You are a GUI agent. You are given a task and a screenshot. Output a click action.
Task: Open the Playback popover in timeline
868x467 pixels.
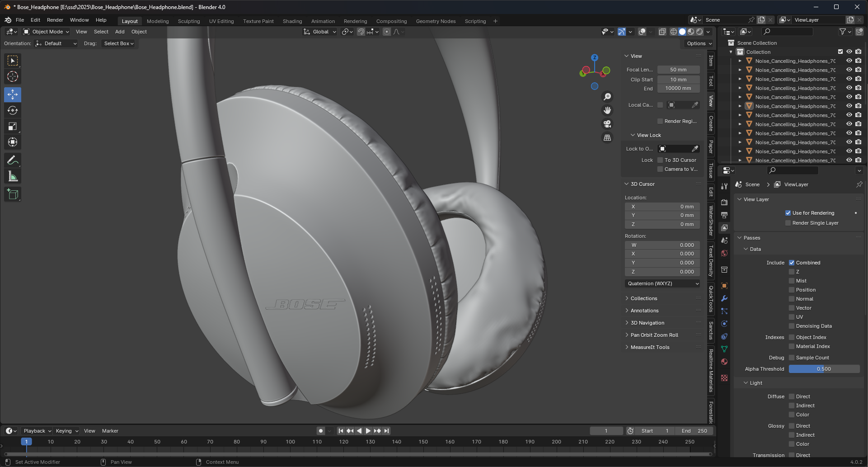pyautogui.click(x=37, y=431)
